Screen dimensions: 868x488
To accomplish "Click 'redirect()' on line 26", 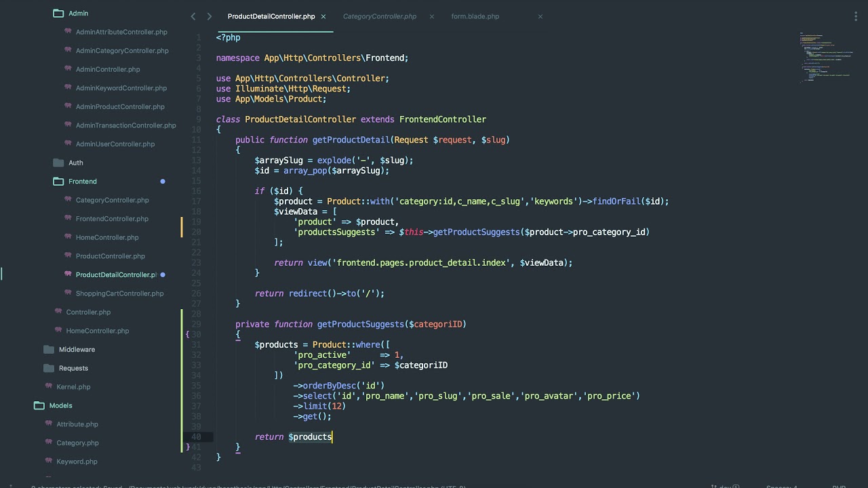I will [313, 293].
